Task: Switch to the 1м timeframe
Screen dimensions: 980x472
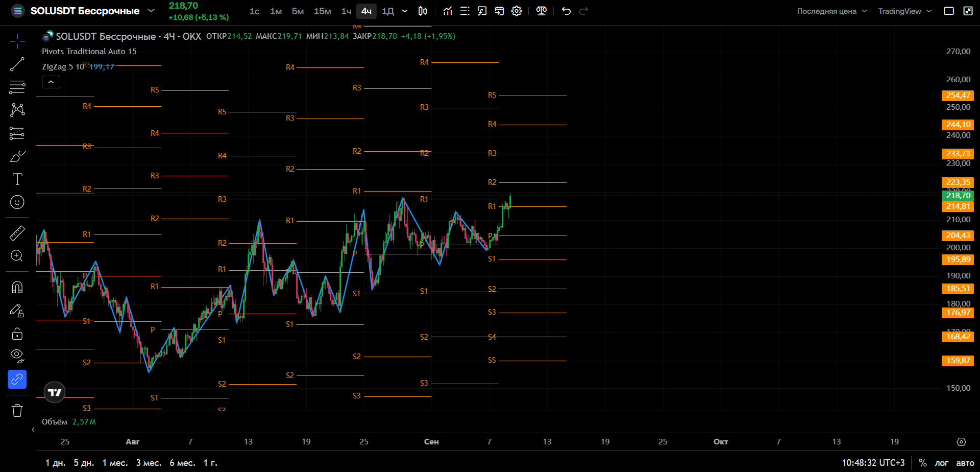Action: coord(276,11)
